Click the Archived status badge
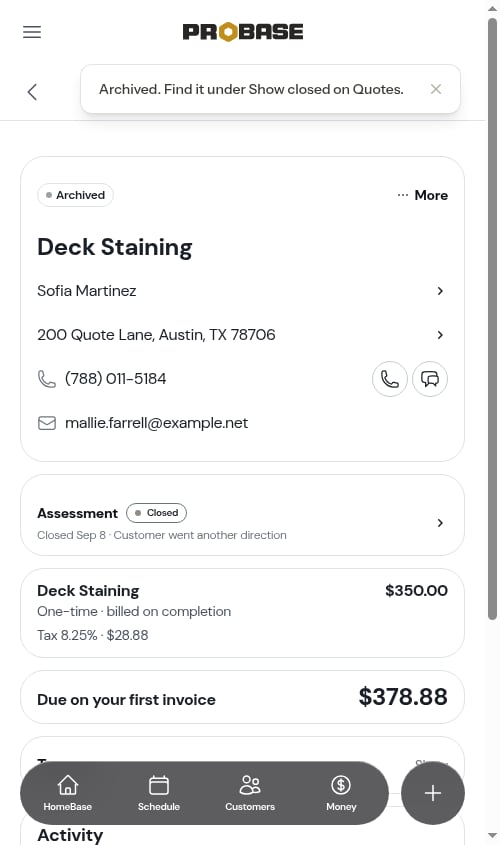The height and width of the screenshot is (845, 500). pos(75,195)
